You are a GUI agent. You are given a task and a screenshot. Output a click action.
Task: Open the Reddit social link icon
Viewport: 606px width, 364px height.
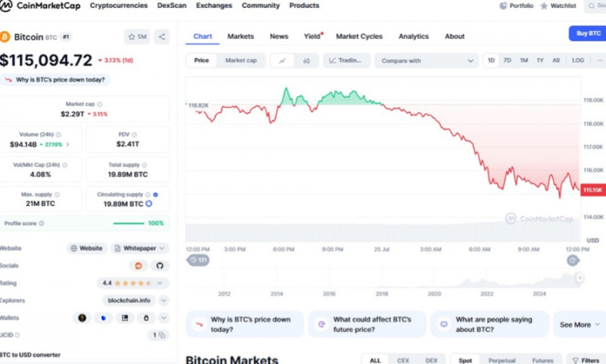139,266
